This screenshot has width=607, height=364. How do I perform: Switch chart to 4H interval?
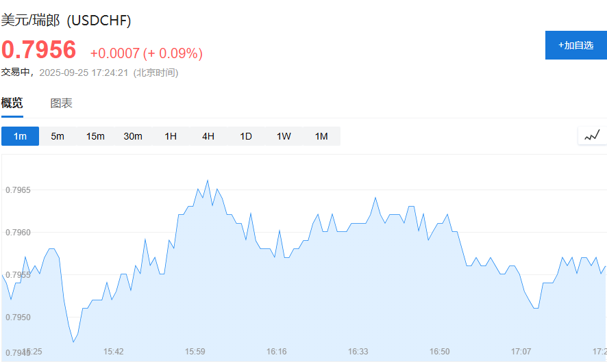[x=208, y=136]
